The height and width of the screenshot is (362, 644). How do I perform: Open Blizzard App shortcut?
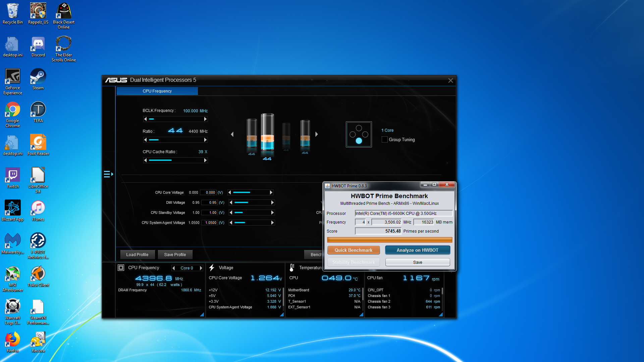click(x=13, y=210)
